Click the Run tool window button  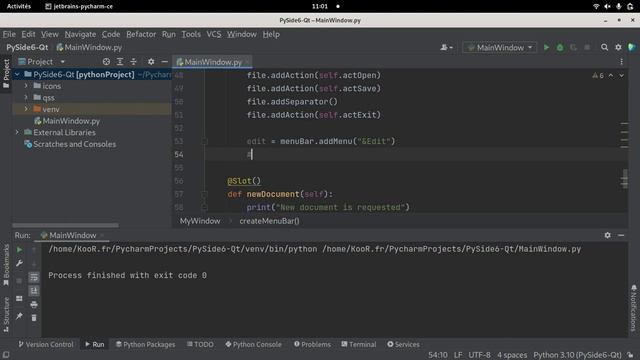tap(95, 344)
